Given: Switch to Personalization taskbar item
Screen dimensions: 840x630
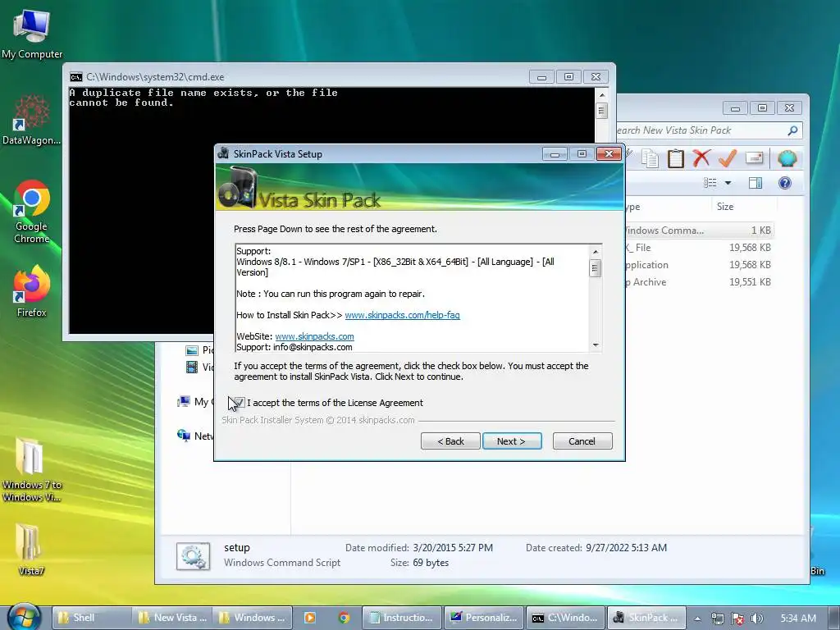Looking at the screenshot, I should point(484,618).
